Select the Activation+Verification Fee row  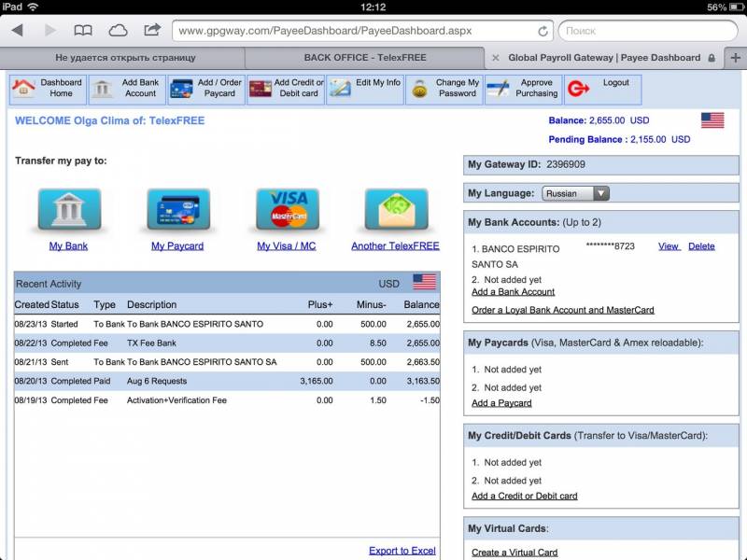[x=227, y=400]
